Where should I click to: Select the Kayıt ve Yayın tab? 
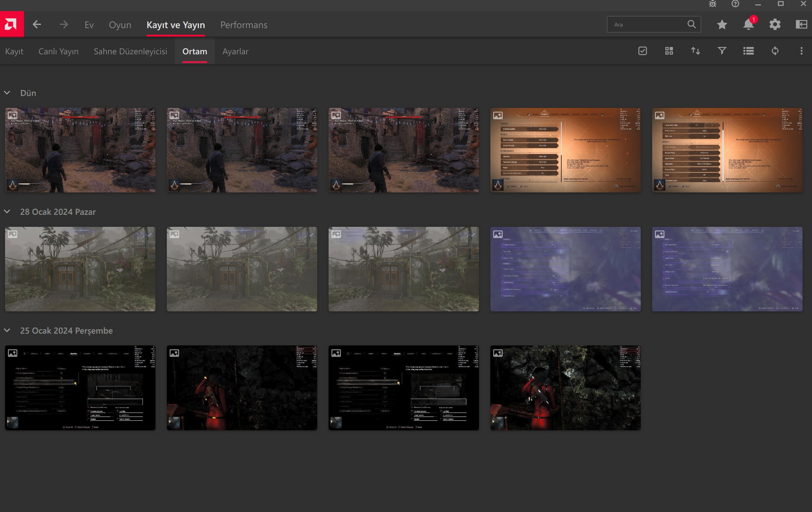176,25
